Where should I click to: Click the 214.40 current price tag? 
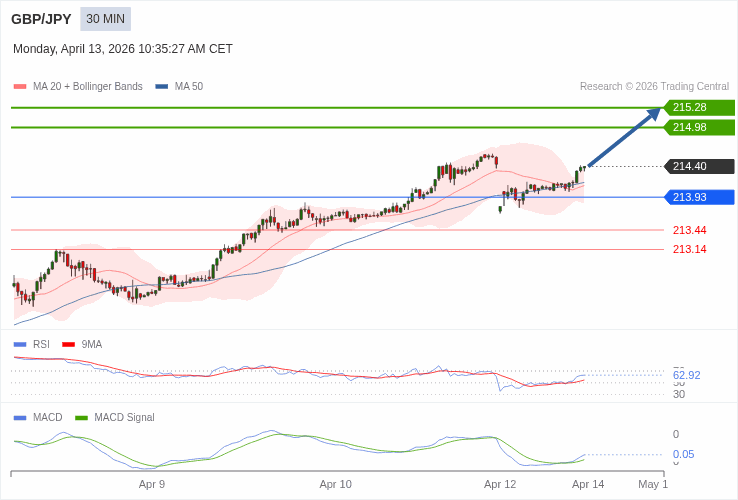(x=697, y=166)
